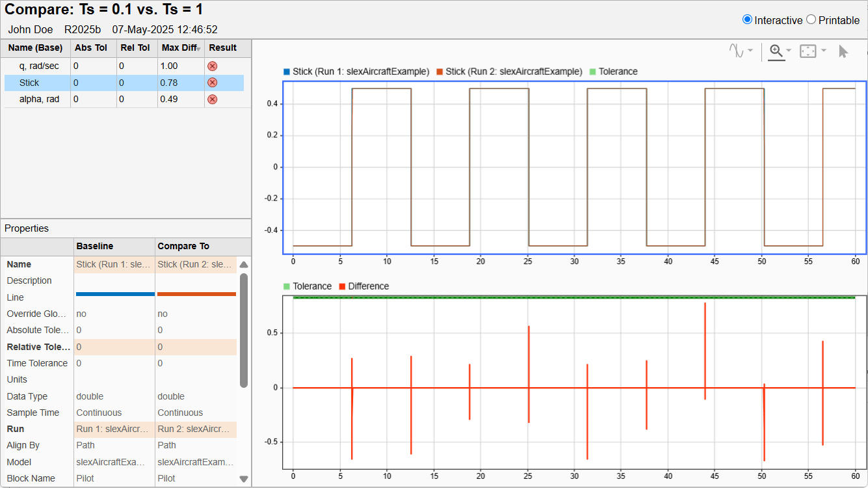This screenshot has width=868, height=488.
Task: Sort by Max Diff column header
Action: pyautogui.click(x=180, y=47)
